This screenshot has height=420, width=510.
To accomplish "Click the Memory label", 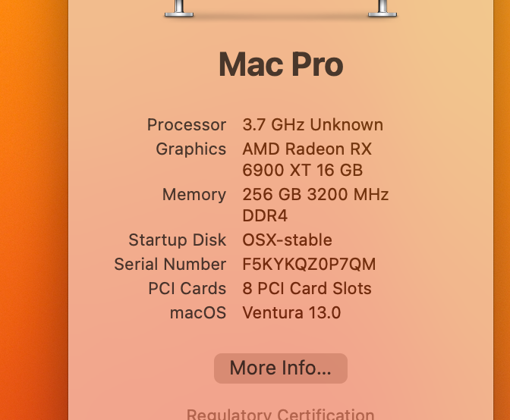I will pyautogui.click(x=194, y=195).
